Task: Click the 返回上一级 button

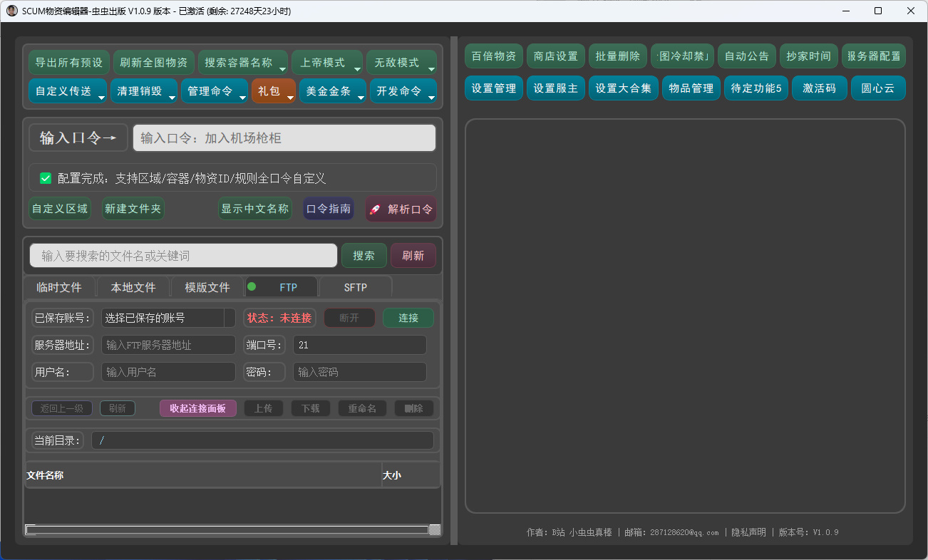Action: [62, 408]
